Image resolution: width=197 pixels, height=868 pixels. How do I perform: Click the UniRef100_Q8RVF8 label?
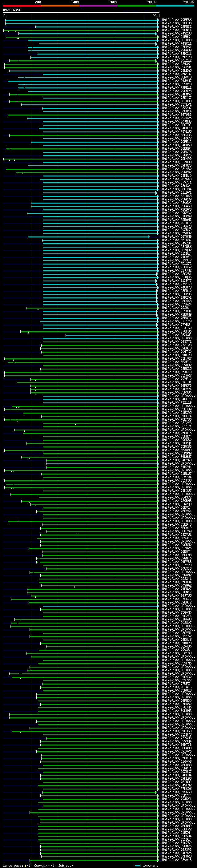click(x=176, y=78)
